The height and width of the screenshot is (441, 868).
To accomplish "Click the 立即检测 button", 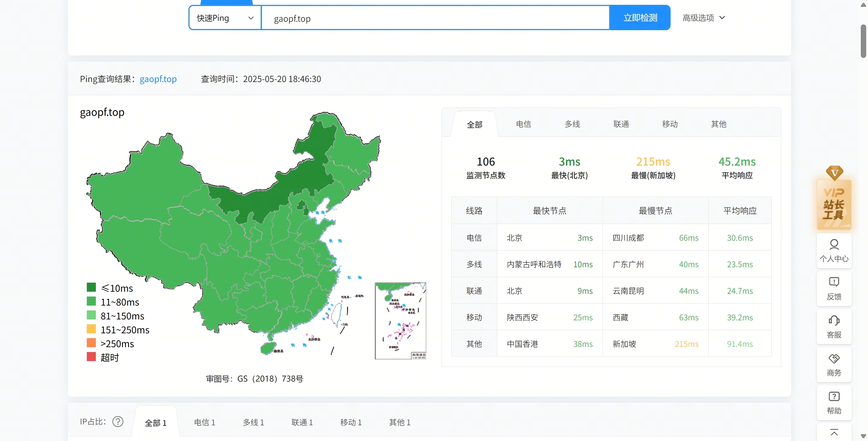I will (x=640, y=17).
